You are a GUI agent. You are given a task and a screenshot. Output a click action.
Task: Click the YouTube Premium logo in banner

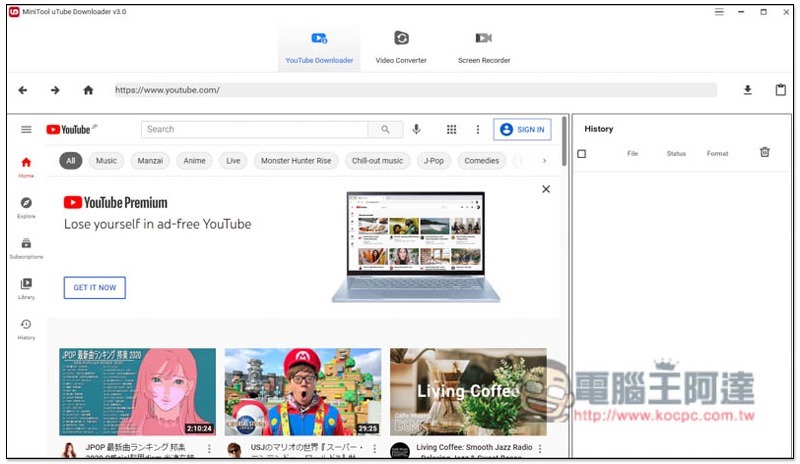tap(115, 203)
